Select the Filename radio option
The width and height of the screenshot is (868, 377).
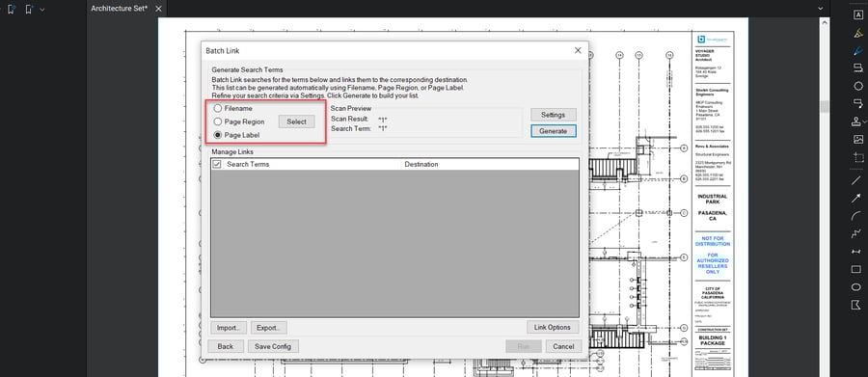(x=218, y=109)
